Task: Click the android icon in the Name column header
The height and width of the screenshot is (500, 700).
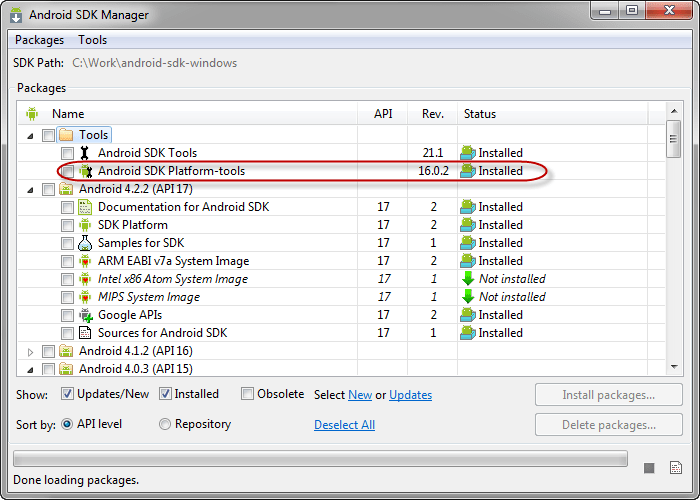Action: tap(32, 113)
